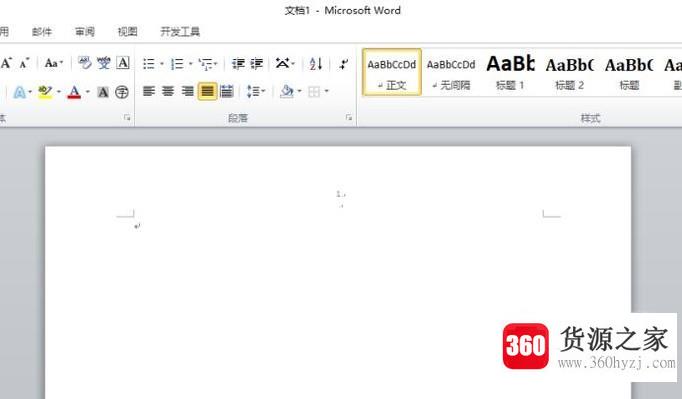Apply the 无间隔 (No Spacing) style
Image resolution: width=682 pixels, height=399 pixels.
coord(451,72)
